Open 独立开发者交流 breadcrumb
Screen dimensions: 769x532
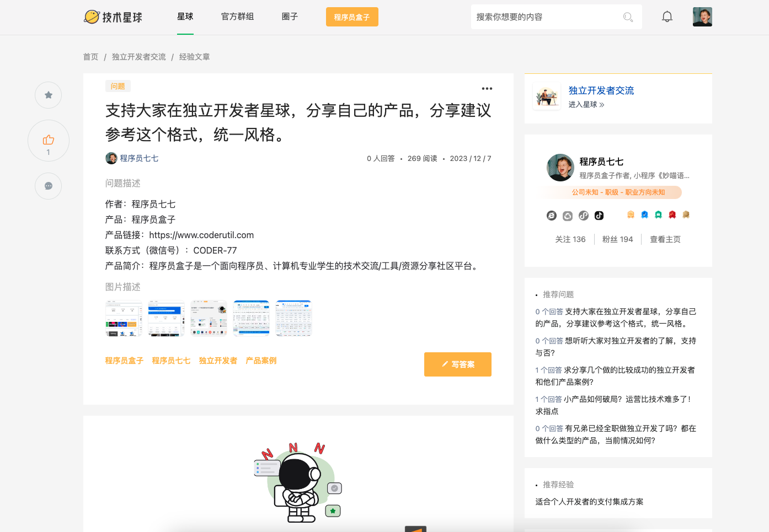[139, 57]
